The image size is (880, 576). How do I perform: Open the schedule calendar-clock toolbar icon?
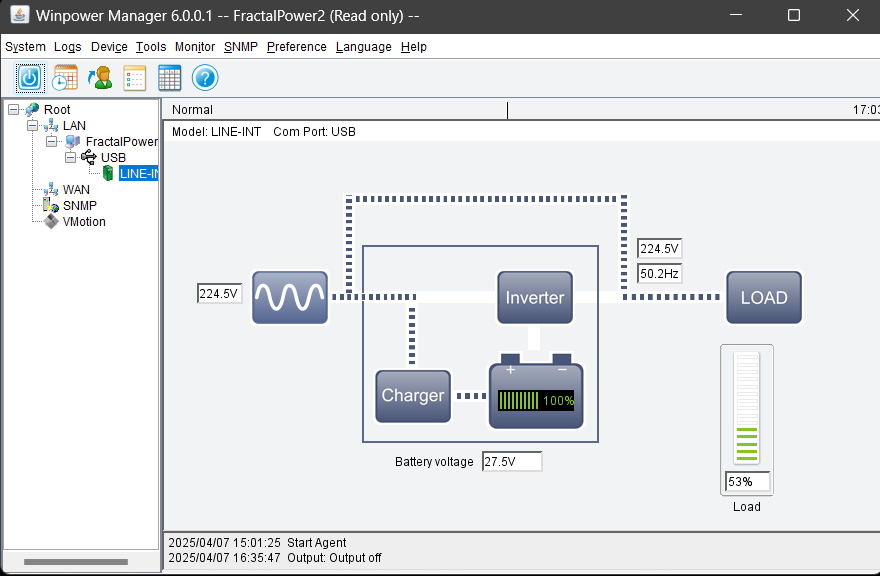65,78
